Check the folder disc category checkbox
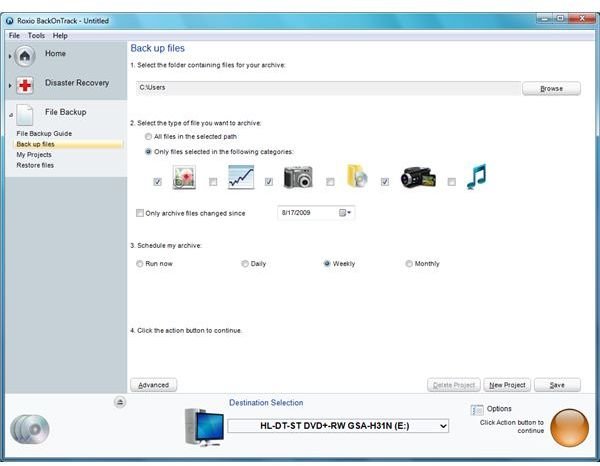 click(x=330, y=182)
